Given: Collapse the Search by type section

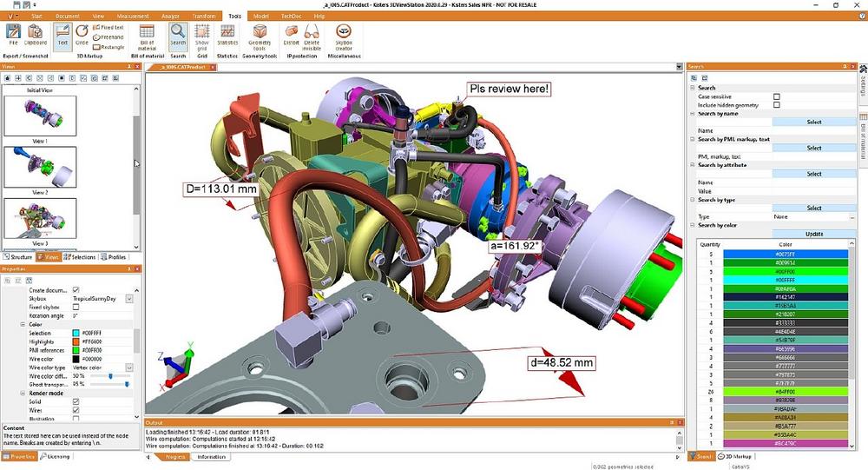Looking at the screenshot, I should (x=692, y=200).
